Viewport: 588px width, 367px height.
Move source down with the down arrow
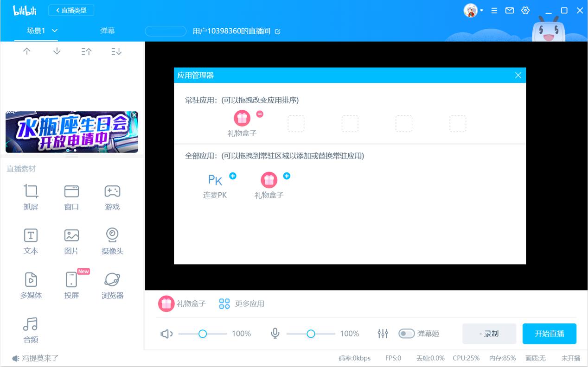tap(57, 51)
